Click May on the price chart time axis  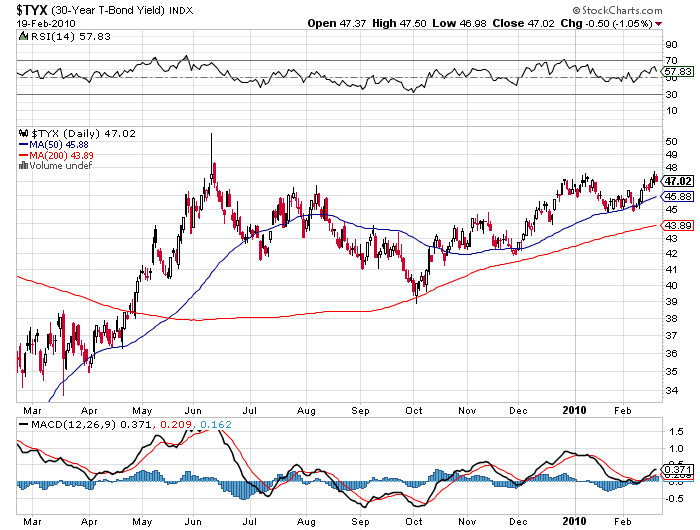142,410
